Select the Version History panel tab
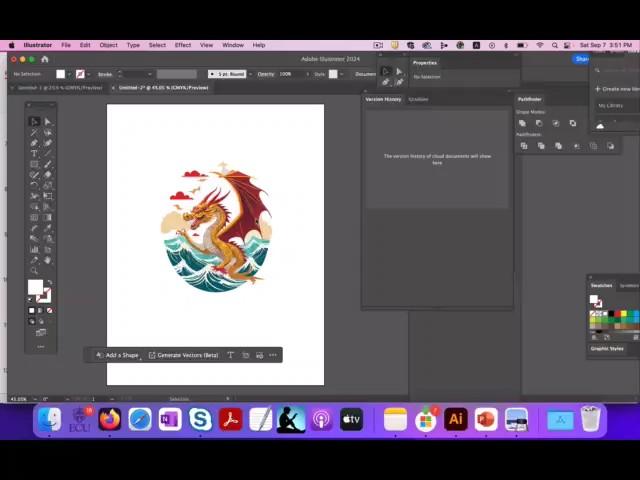Viewport: 640px width, 480px height. tap(383, 99)
